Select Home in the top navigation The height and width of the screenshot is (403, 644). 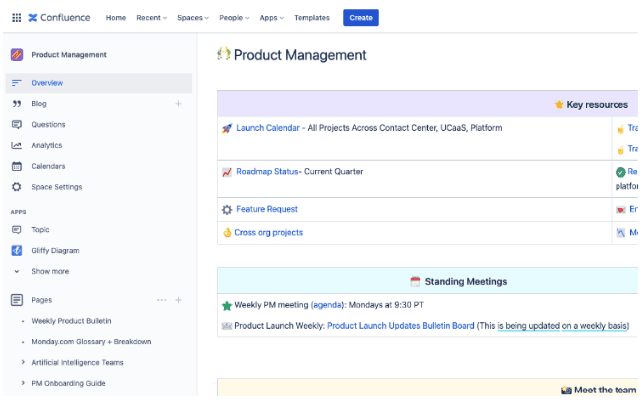pos(116,17)
